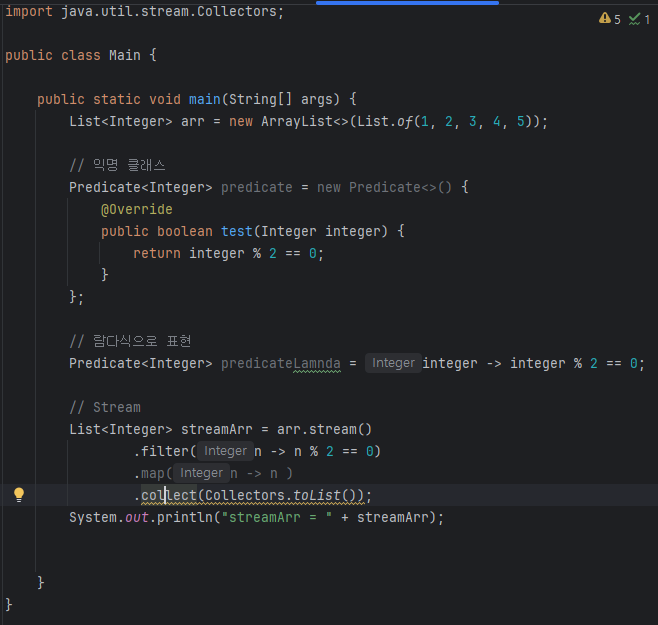Click 'streamArr' variable in List declaration
Image resolution: width=658 pixels, height=625 pixels.
[x=217, y=429]
